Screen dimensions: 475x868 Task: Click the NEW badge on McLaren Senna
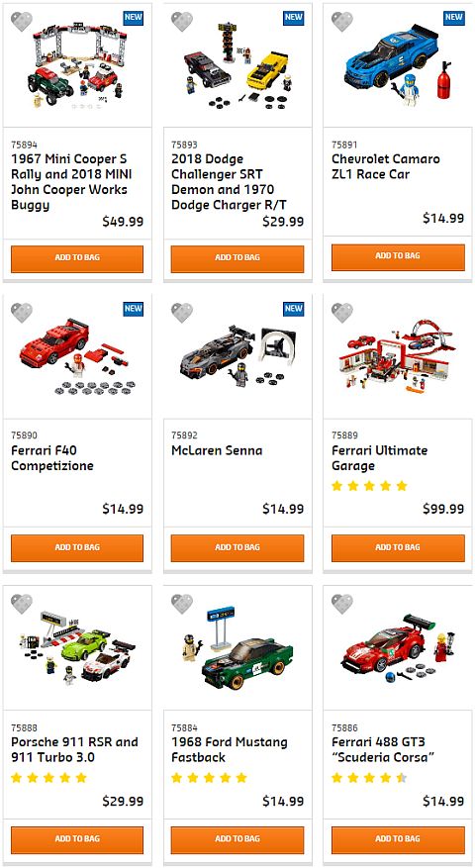[294, 309]
